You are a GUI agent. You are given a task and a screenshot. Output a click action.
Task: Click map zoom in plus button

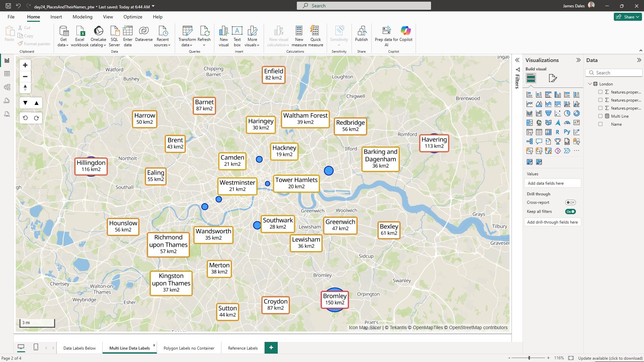point(25,65)
